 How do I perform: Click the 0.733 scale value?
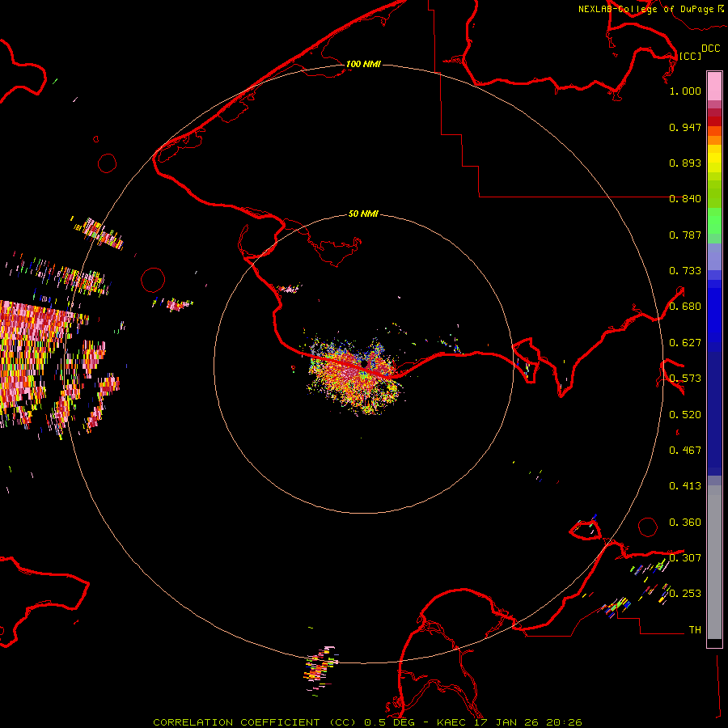tap(685, 271)
